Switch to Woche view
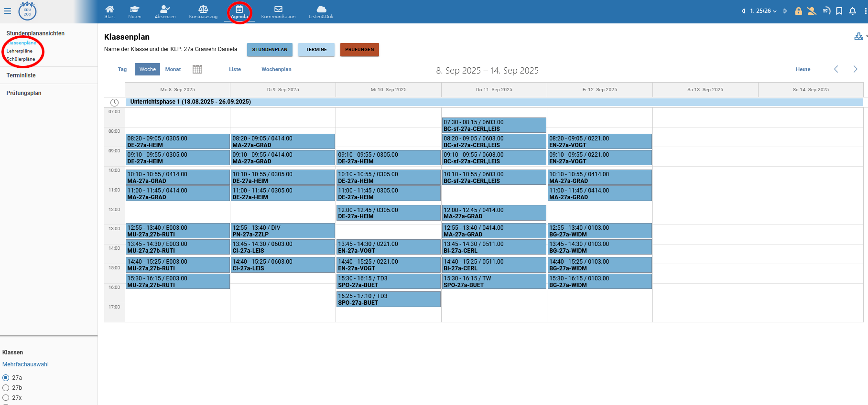The image size is (868, 405). click(148, 69)
